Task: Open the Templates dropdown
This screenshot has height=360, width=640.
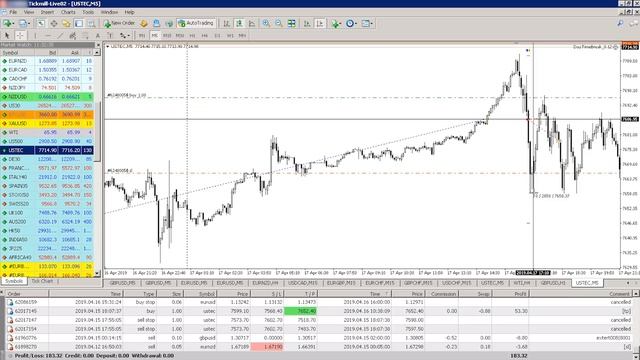Action: pyautogui.click(x=366, y=24)
